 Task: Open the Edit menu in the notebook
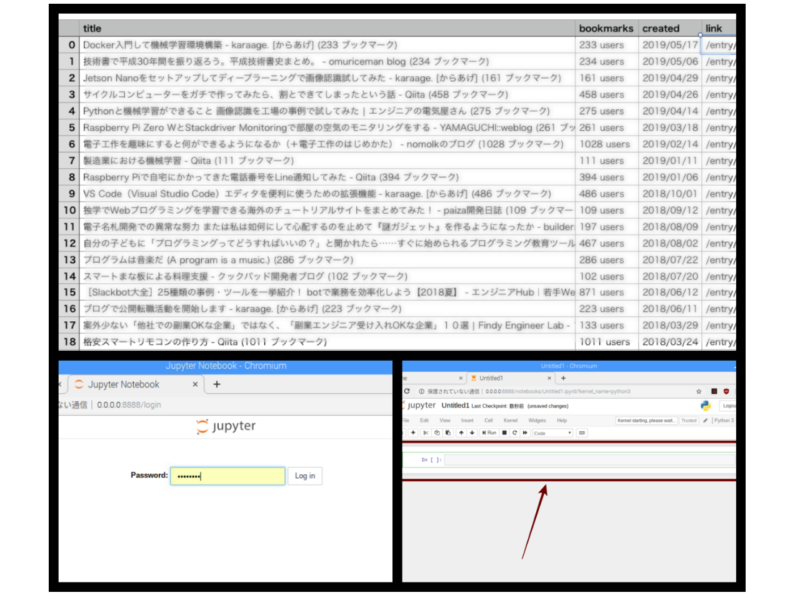(424, 420)
